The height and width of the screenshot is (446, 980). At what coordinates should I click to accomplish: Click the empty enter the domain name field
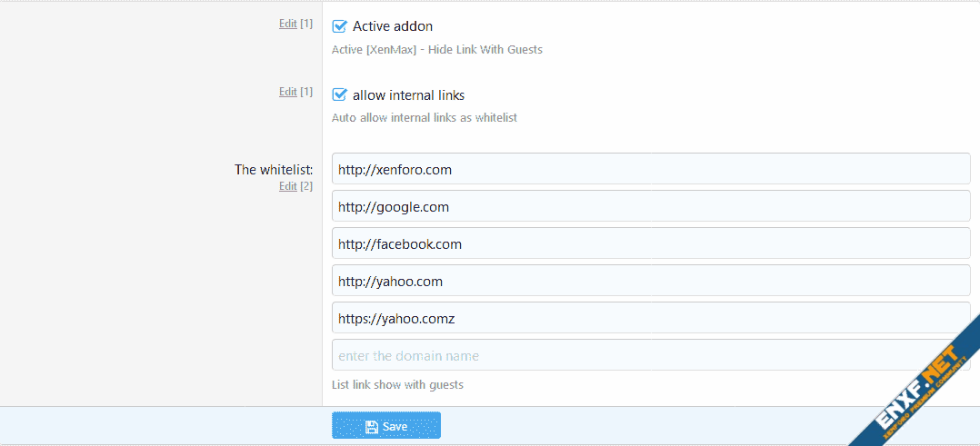[651, 355]
